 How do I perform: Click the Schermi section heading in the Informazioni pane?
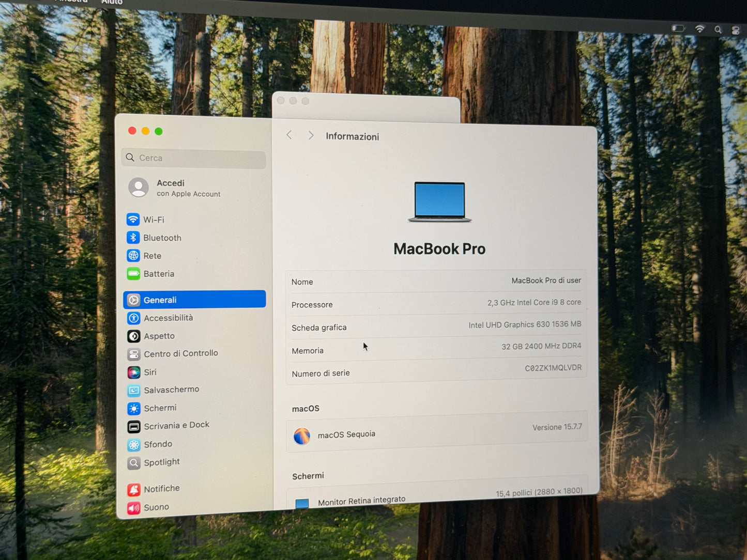(x=308, y=476)
